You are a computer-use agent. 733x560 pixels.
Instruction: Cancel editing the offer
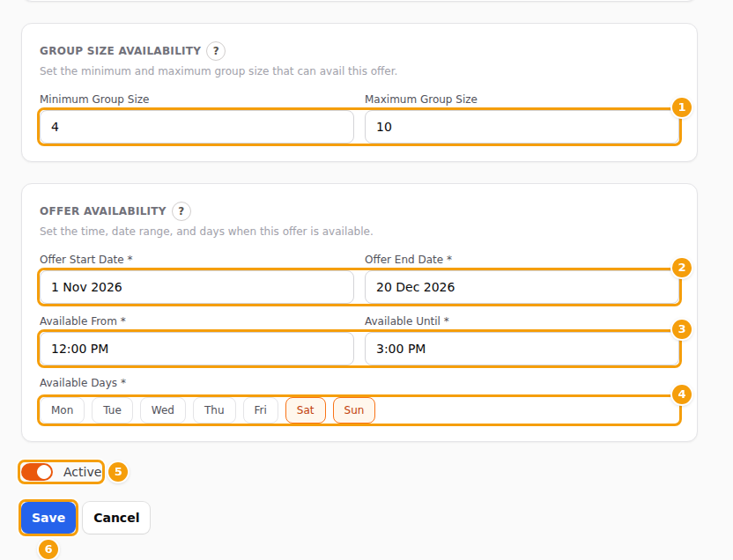coord(116,518)
